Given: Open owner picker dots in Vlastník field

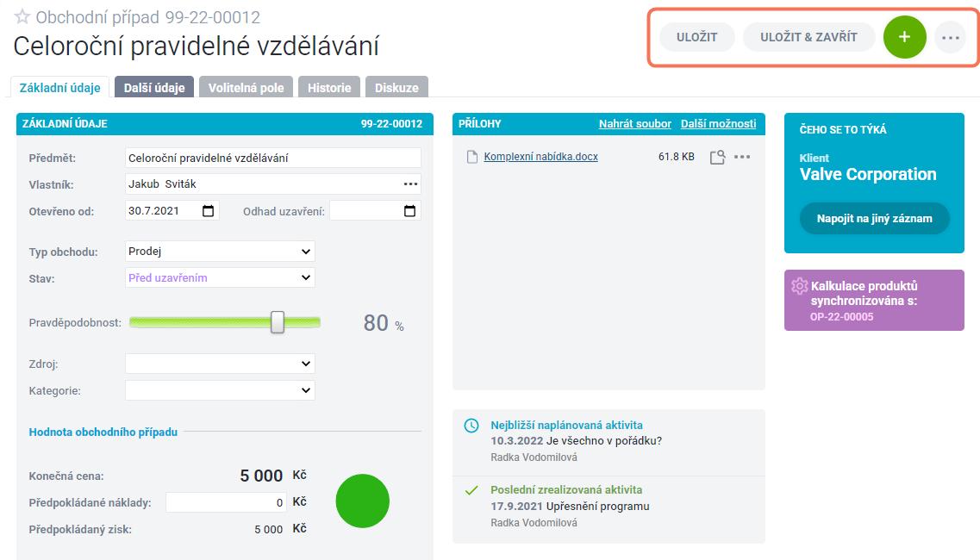Looking at the screenshot, I should click(410, 184).
